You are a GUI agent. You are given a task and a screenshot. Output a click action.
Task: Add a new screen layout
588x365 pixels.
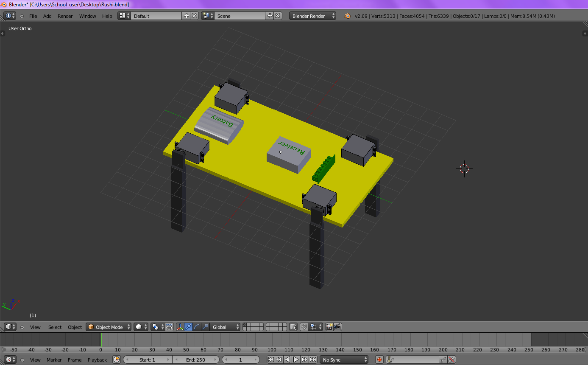tap(186, 16)
